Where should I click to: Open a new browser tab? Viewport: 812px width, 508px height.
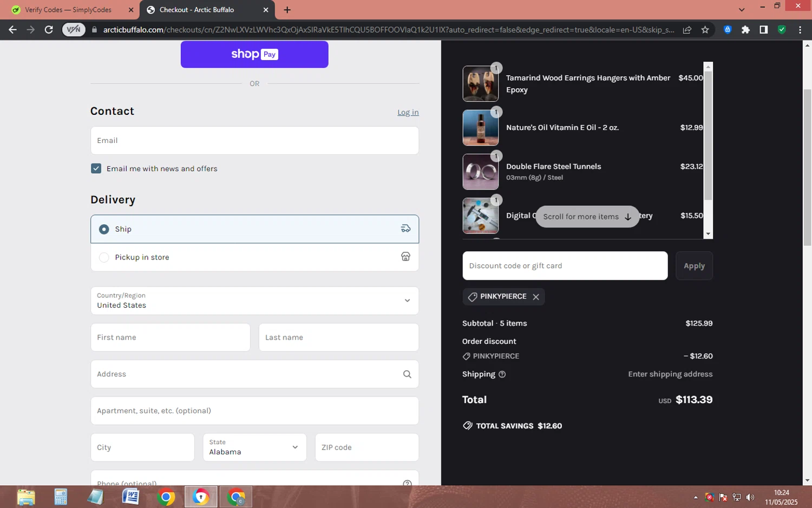287,10
